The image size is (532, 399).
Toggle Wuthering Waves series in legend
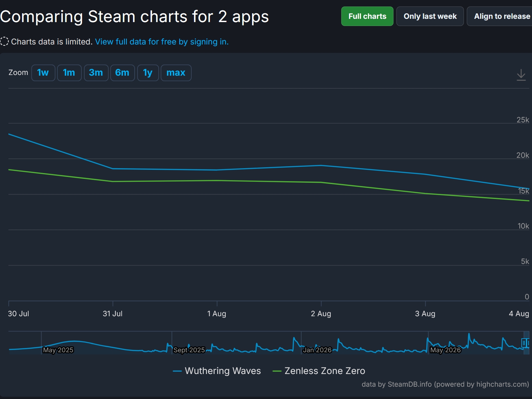point(217,371)
